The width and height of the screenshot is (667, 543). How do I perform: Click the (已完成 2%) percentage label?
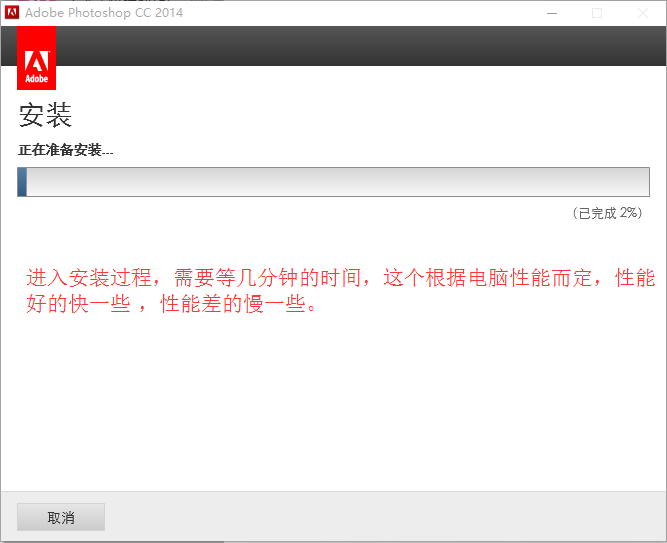click(607, 213)
